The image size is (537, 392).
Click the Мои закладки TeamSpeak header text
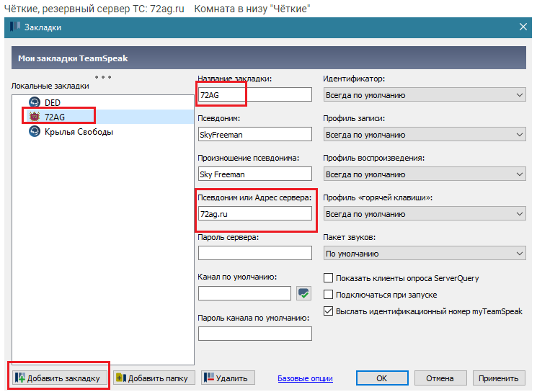coord(73,58)
